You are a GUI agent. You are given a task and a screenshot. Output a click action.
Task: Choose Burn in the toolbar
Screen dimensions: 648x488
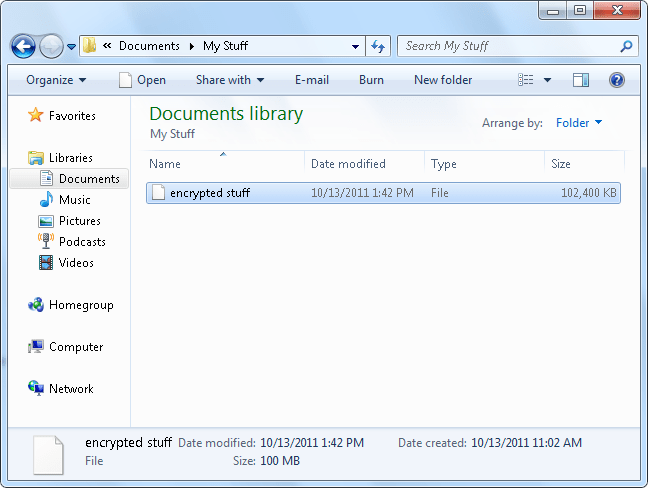tap(371, 80)
